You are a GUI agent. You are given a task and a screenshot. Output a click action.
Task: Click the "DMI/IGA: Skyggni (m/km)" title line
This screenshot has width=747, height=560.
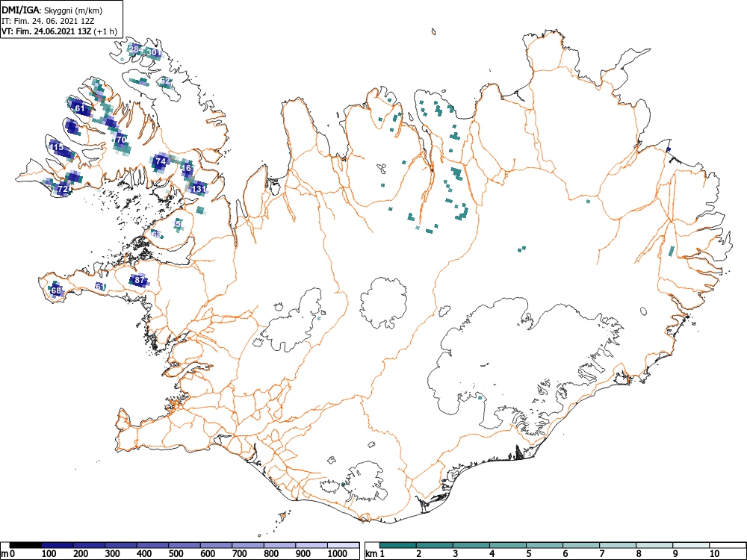tap(52, 10)
